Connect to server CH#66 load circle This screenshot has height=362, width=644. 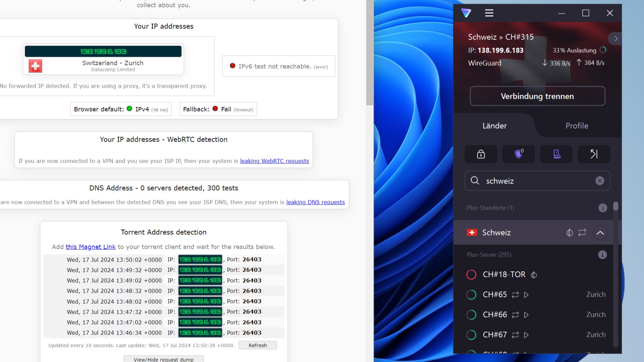(x=471, y=315)
